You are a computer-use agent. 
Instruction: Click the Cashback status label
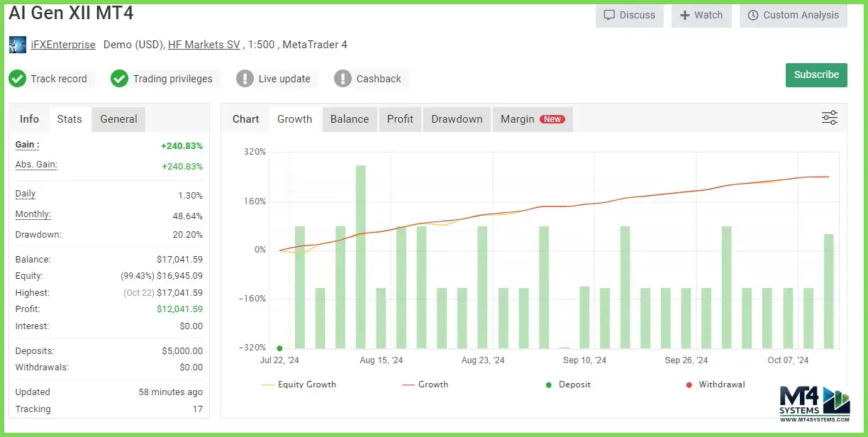(379, 79)
